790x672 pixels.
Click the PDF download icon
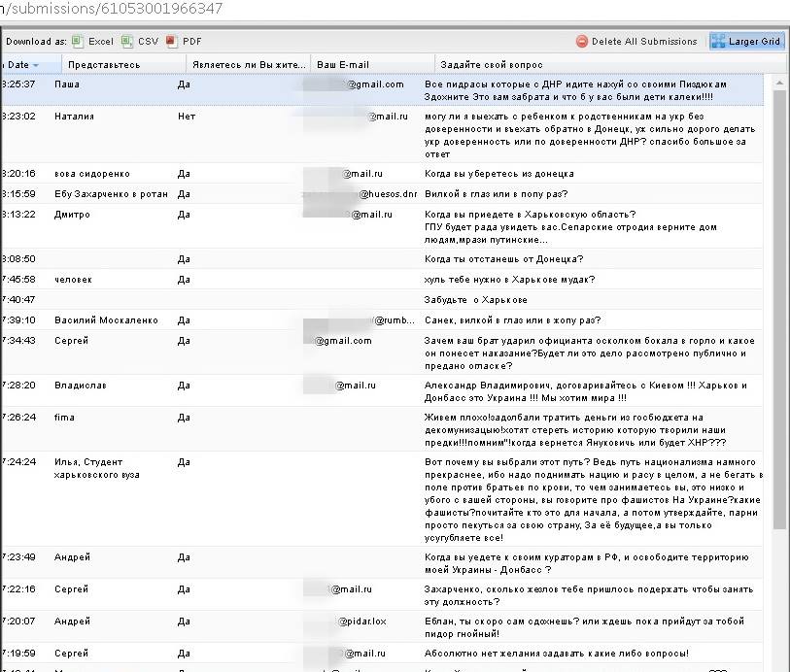pos(171,42)
